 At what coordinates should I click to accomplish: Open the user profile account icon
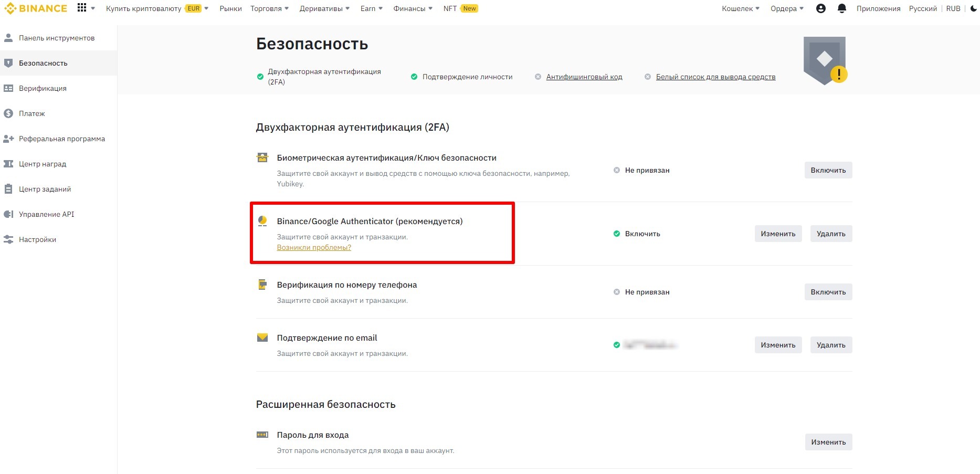pos(821,8)
